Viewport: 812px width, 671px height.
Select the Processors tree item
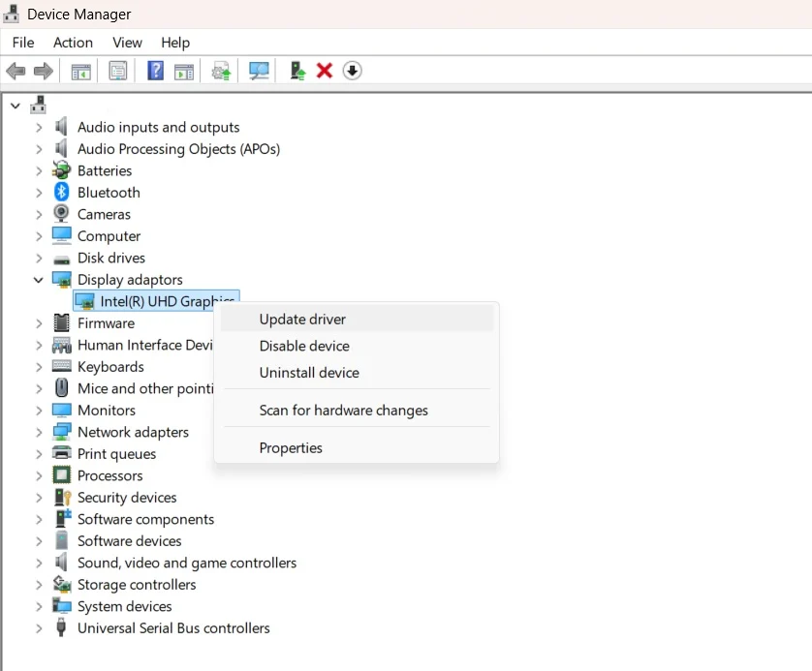point(109,475)
